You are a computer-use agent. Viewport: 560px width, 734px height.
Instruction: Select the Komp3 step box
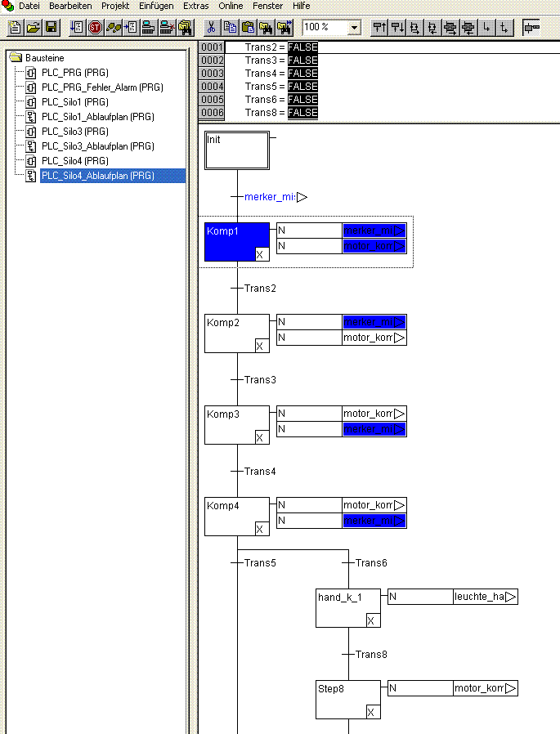237,425
